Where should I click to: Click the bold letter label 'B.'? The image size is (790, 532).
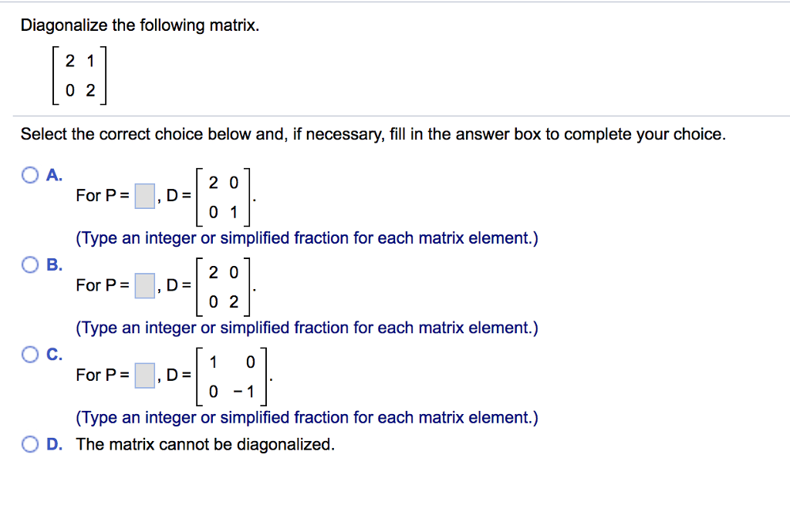pyautogui.click(x=55, y=264)
